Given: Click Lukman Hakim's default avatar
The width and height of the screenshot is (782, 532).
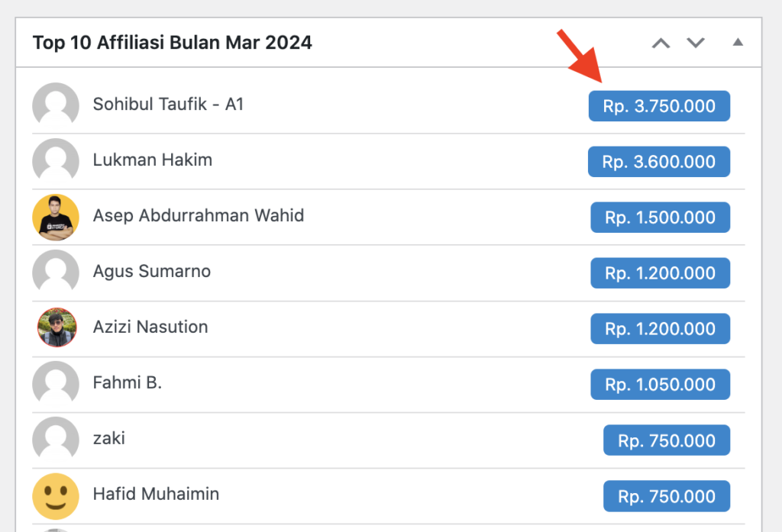Looking at the screenshot, I should [x=56, y=161].
